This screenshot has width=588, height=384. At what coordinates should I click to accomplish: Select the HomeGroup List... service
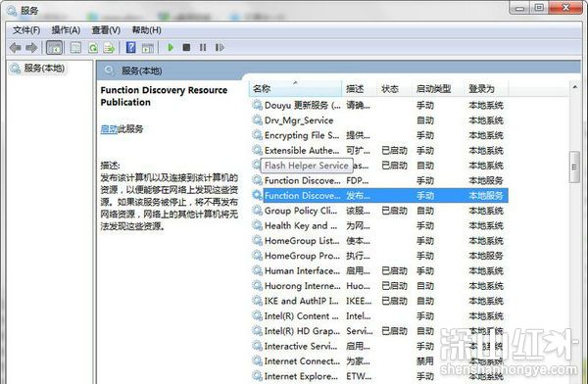pyautogui.click(x=379, y=241)
